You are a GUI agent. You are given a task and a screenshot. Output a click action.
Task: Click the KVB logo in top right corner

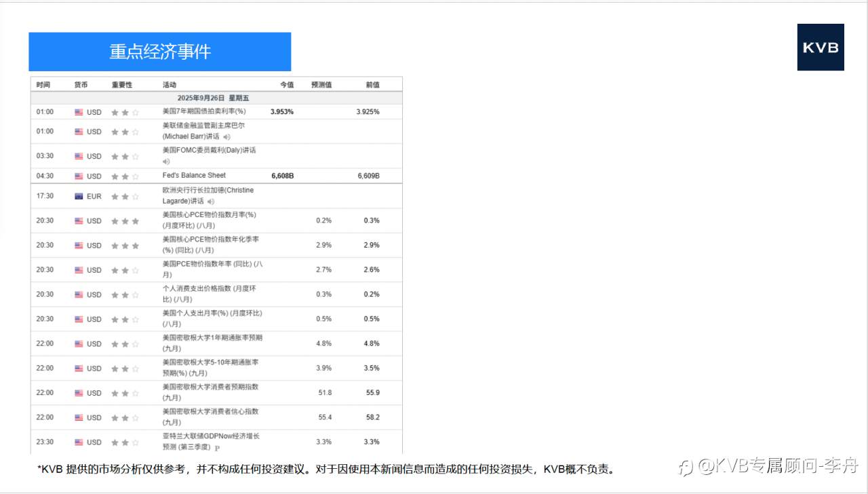(821, 47)
